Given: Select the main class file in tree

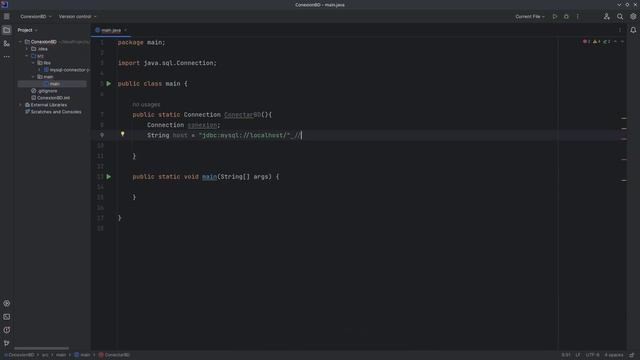Looking at the screenshot, I should [52, 84].
